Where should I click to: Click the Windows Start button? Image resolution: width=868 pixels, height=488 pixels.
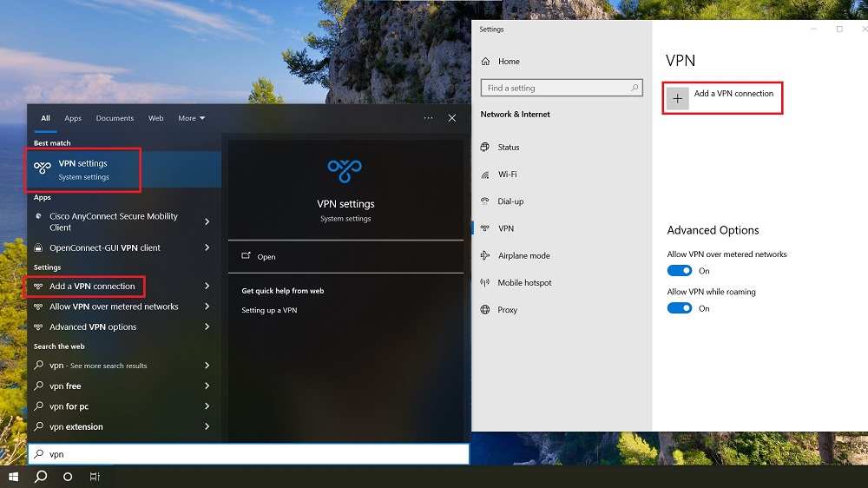coord(13,477)
